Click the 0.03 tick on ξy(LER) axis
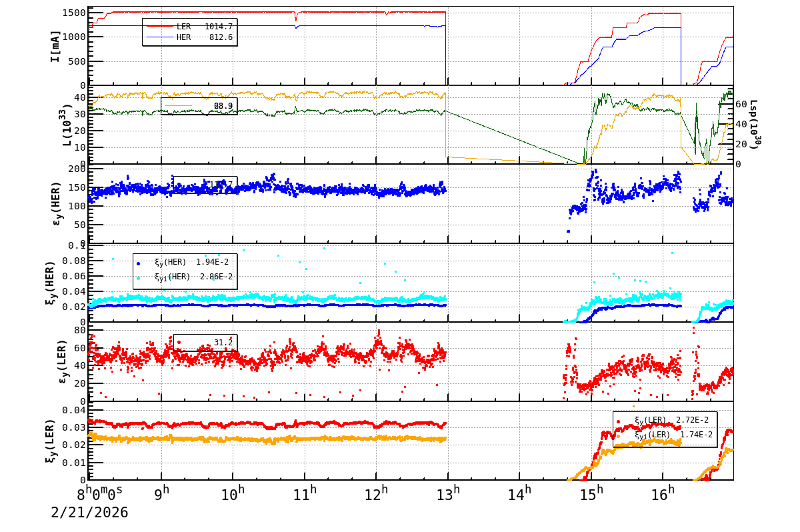This screenshot has width=800, height=532. 73,427
